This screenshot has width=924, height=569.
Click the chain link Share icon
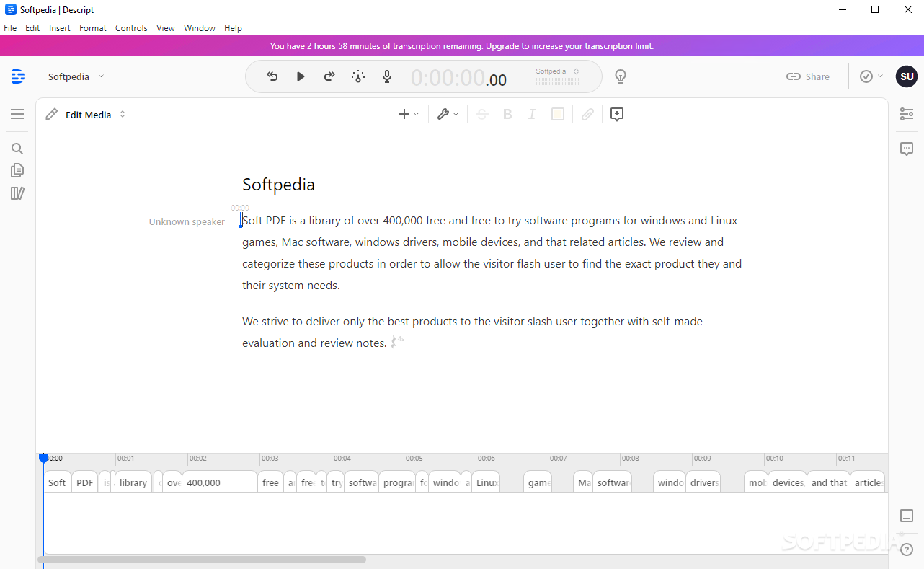click(794, 76)
